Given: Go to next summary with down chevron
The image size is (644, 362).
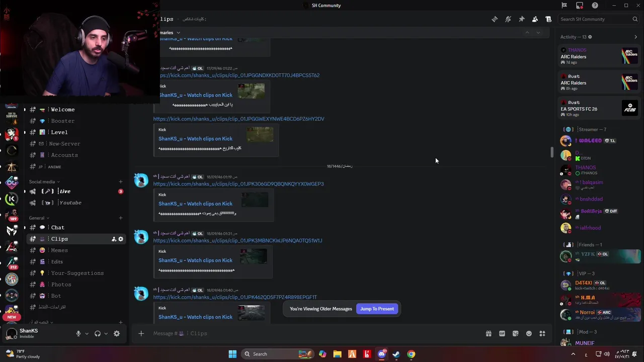Looking at the screenshot, I should (538, 33).
